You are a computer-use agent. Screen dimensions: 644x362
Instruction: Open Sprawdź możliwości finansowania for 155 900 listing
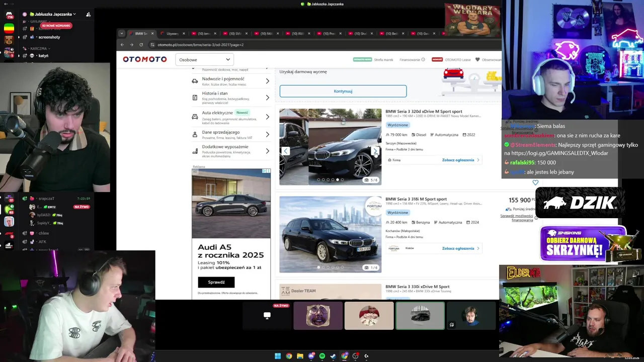point(517,218)
